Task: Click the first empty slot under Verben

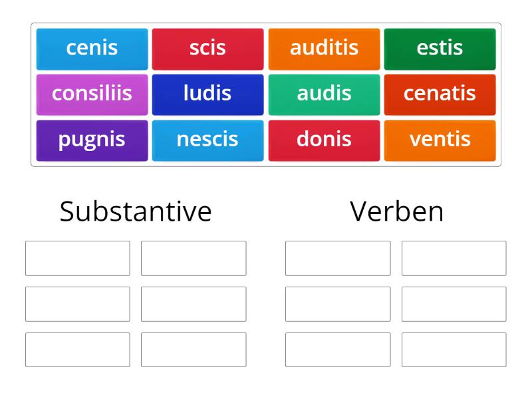Action: [338, 258]
